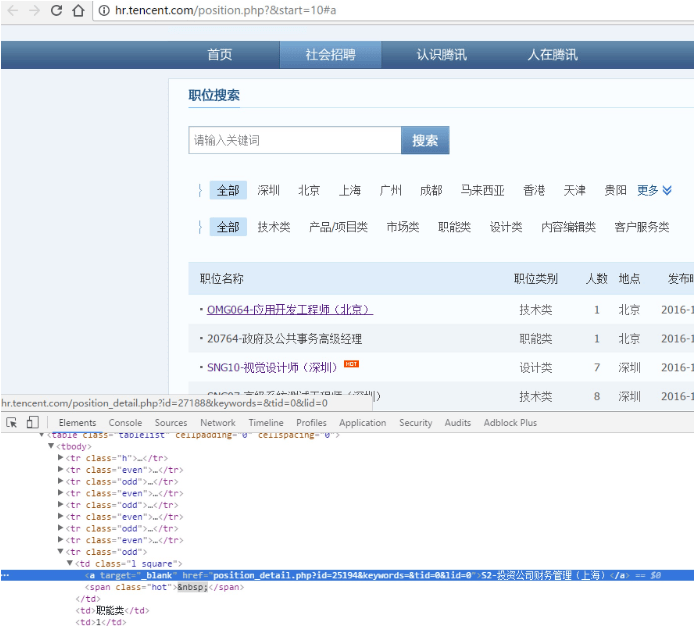Open the 社会招聘 navigation tab

[x=330, y=55]
